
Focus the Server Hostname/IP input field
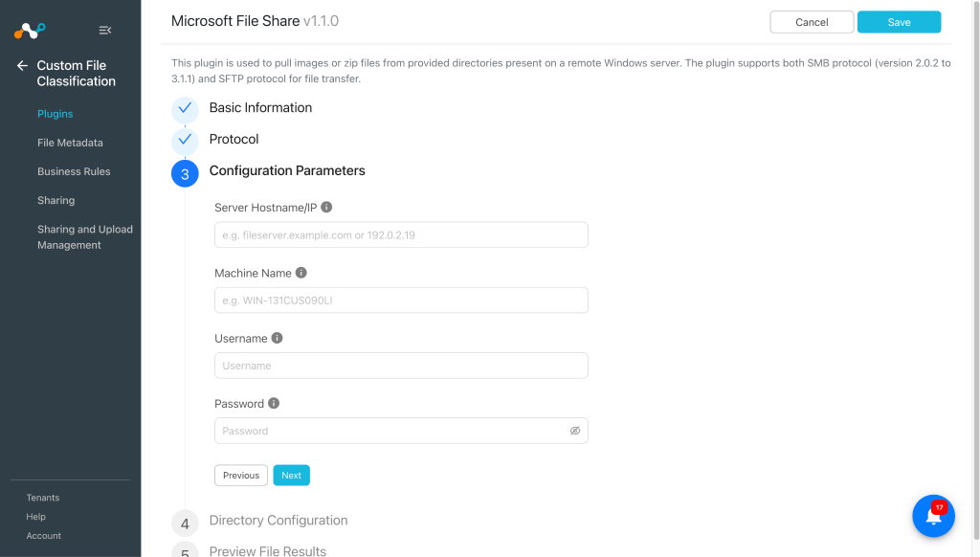[x=401, y=235]
